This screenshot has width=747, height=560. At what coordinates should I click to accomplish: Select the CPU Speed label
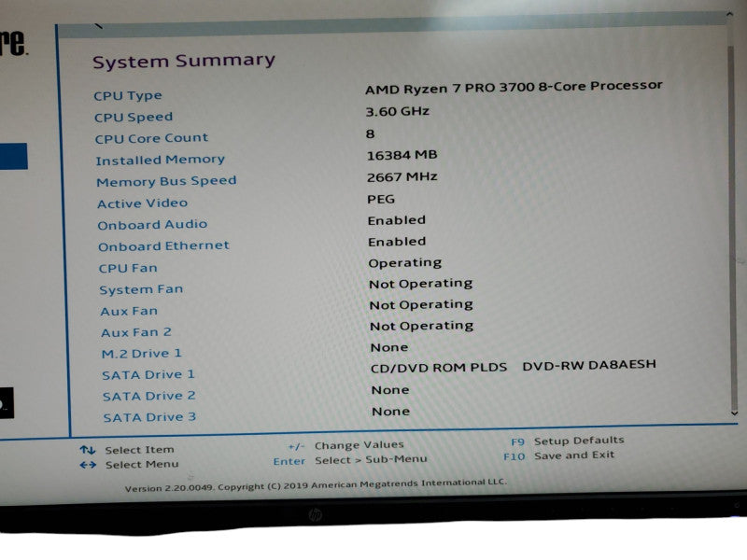134,118
